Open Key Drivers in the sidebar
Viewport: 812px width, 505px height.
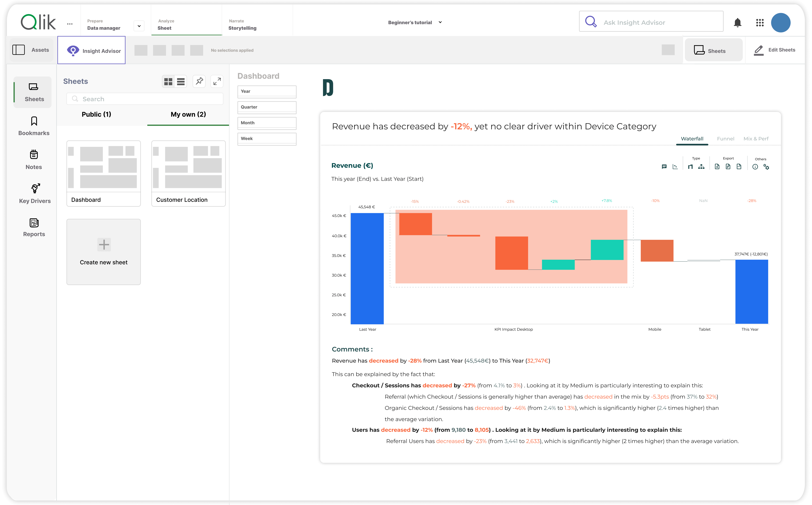35,194
